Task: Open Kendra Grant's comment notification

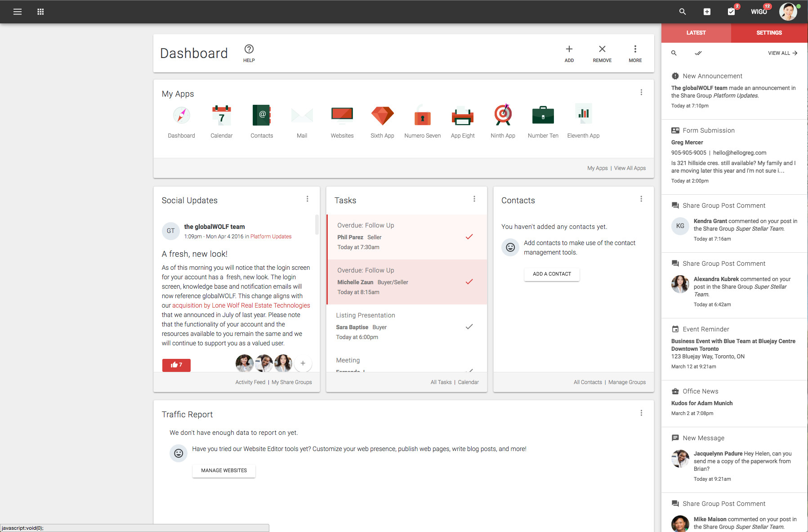Action: 735,224
